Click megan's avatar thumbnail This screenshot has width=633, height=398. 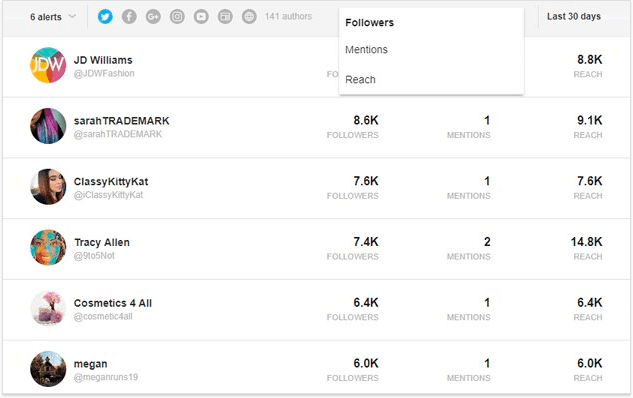click(x=48, y=369)
